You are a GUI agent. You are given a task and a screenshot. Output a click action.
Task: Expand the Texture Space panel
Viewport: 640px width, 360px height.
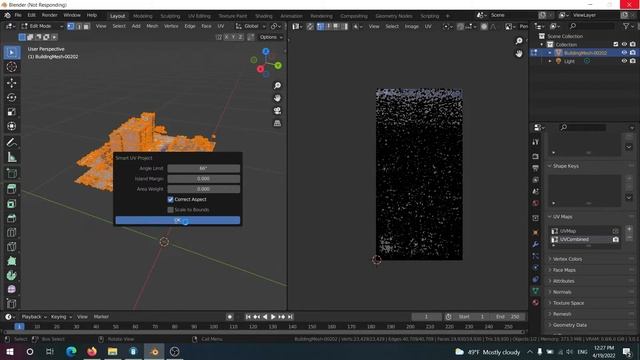pos(568,303)
